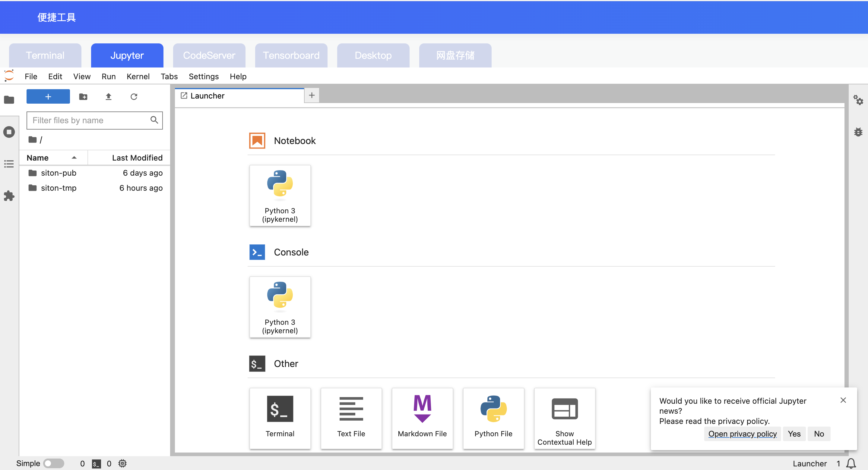Launch a new Terminal from Other section
Image resolution: width=868 pixels, height=470 pixels.
point(280,418)
